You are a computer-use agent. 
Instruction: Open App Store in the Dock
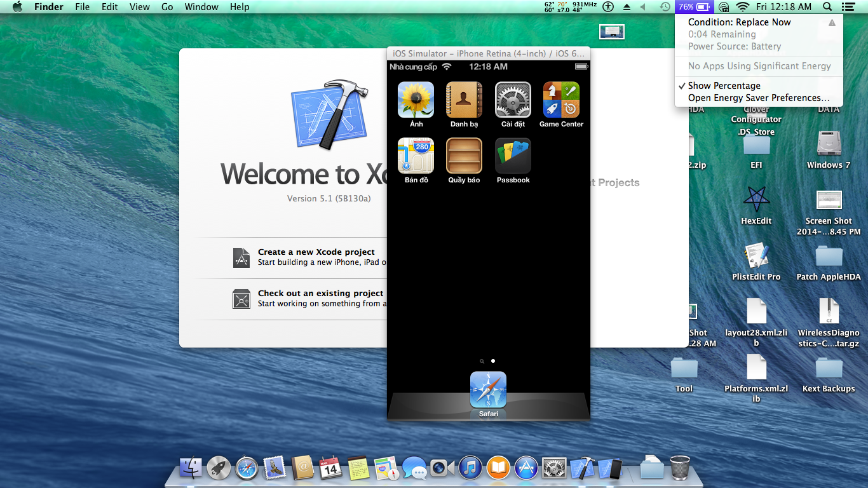point(526,468)
